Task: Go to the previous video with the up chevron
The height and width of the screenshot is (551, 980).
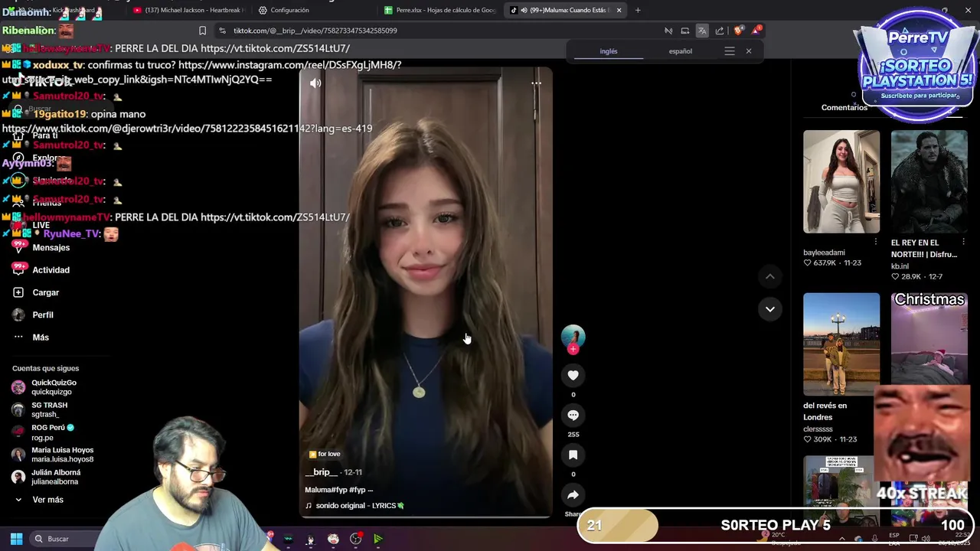Action: pyautogui.click(x=770, y=276)
